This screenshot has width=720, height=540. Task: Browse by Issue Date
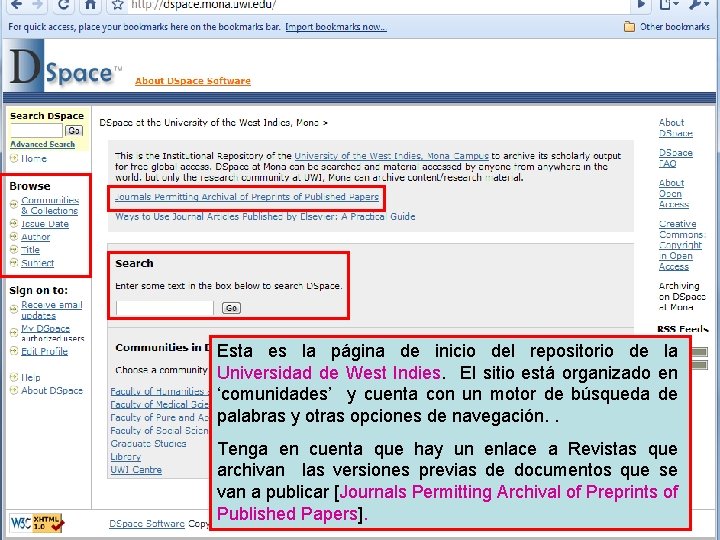tap(45, 224)
